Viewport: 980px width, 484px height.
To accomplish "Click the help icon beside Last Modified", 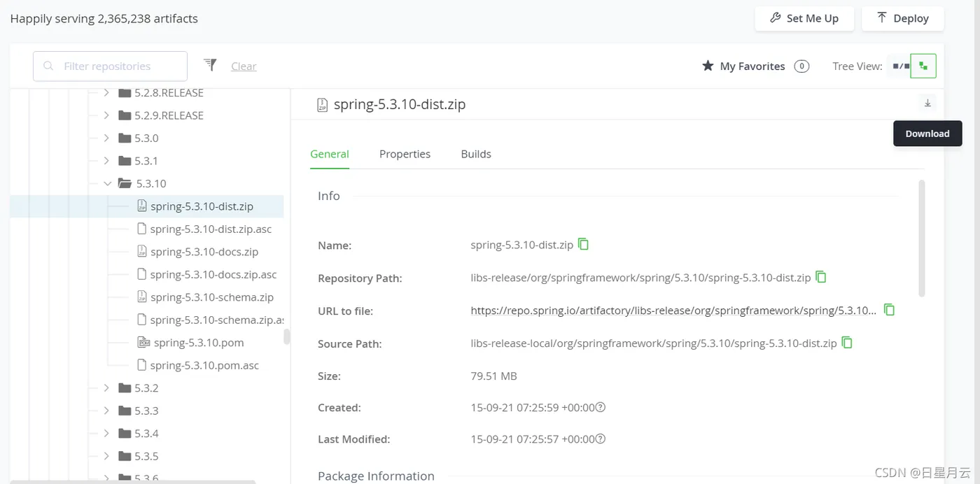I will tap(600, 439).
